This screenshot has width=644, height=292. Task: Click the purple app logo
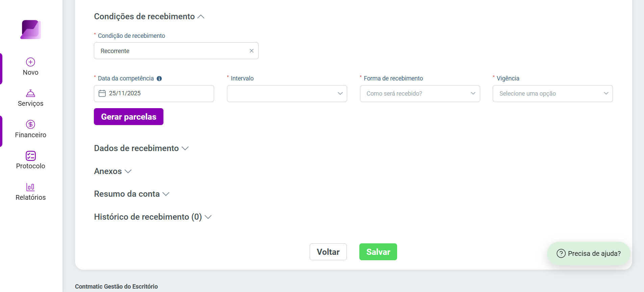point(31,30)
